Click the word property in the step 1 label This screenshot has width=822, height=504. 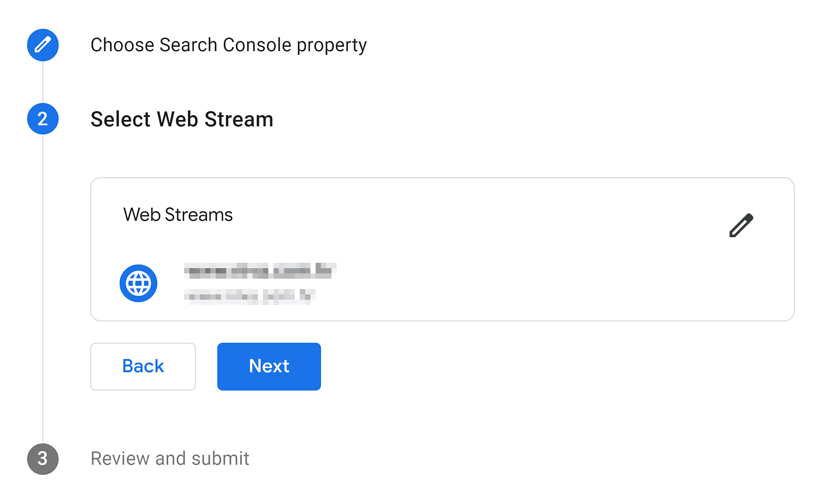point(332,46)
